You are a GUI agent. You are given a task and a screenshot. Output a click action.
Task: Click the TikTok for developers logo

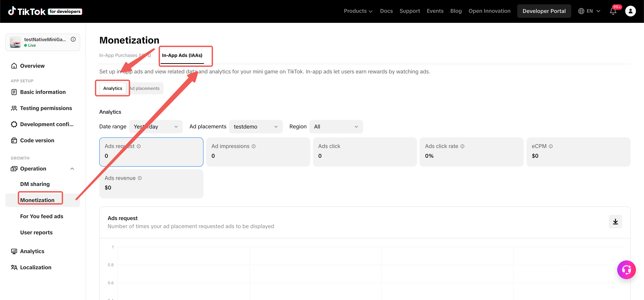45,11
